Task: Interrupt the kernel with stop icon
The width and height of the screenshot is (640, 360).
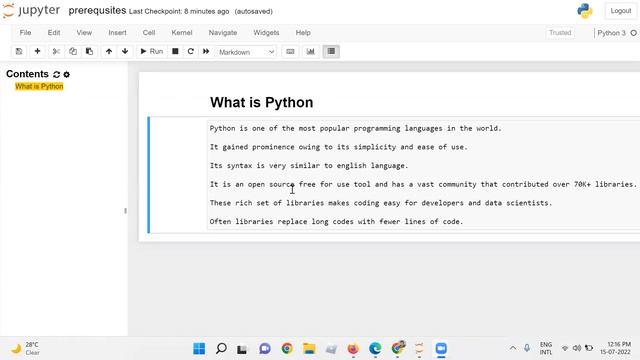Action: pos(175,51)
